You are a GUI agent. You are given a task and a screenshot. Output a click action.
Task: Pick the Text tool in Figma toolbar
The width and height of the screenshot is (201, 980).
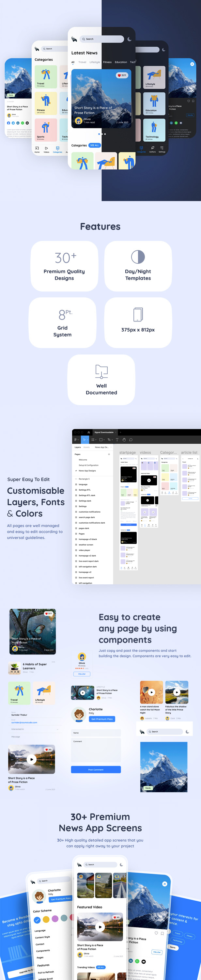pos(116,439)
